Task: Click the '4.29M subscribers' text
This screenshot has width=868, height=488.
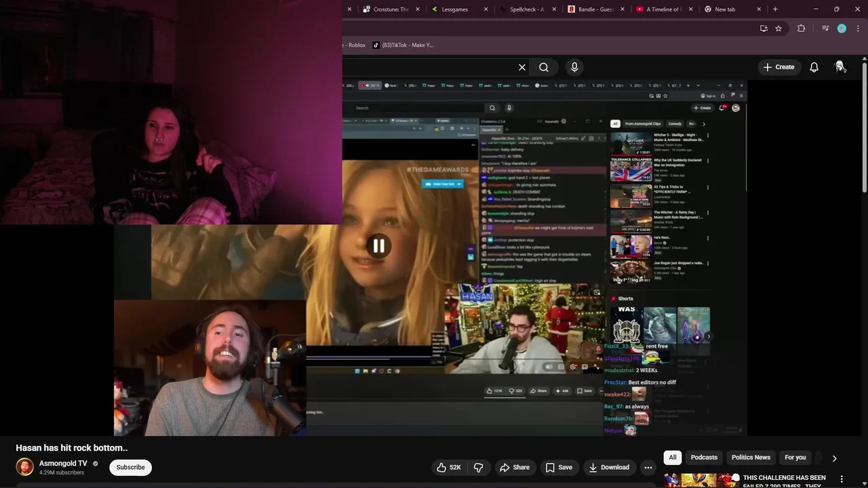Action: pos(62,472)
